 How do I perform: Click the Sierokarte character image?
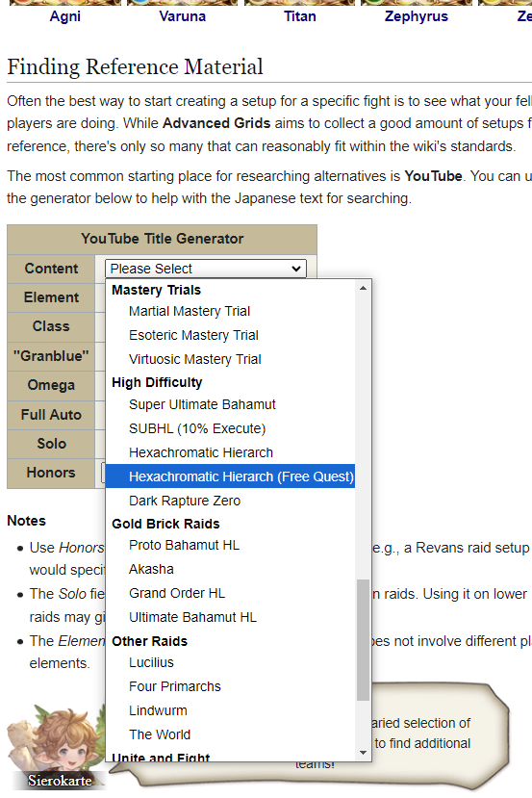coord(55,746)
